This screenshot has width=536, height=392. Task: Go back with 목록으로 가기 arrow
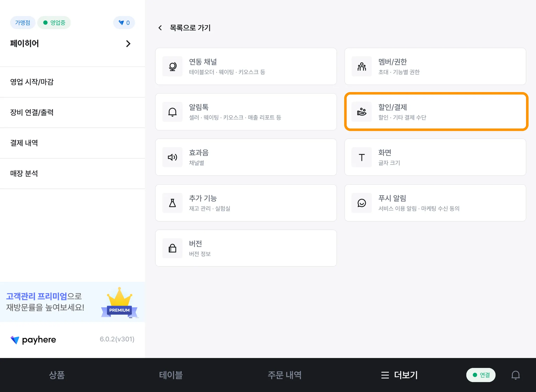[160, 28]
